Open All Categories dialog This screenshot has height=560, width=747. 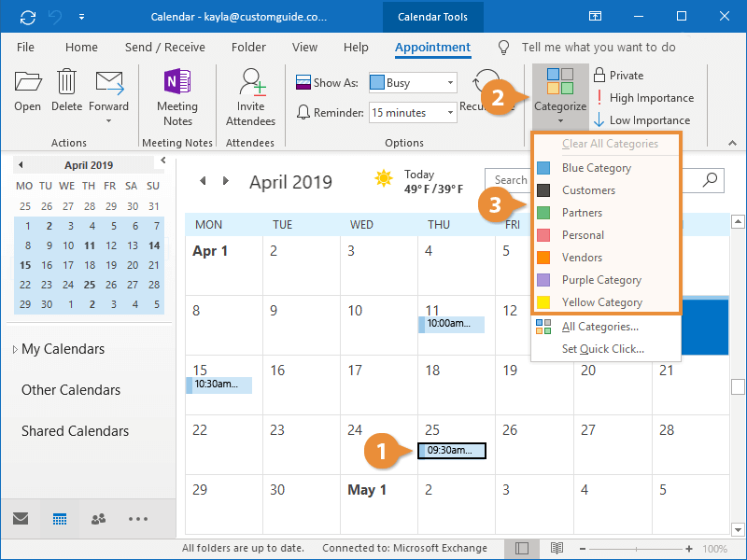point(606,327)
